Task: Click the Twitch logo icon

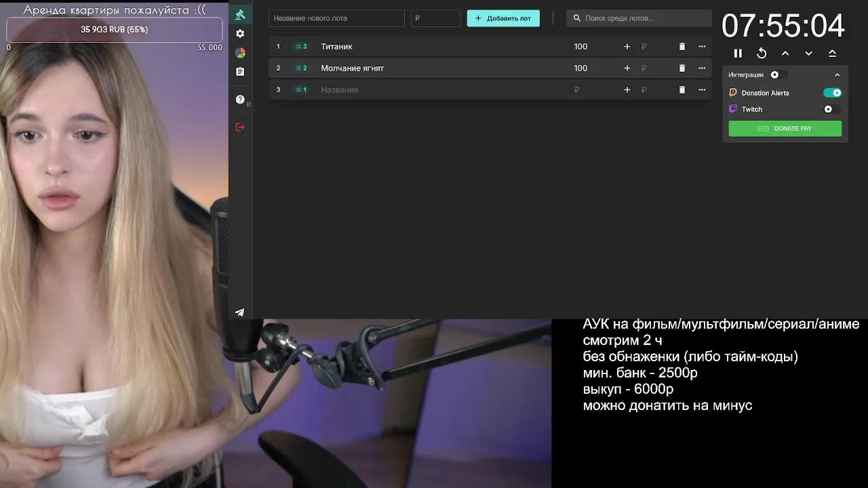Action: click(x=733, y=109)
